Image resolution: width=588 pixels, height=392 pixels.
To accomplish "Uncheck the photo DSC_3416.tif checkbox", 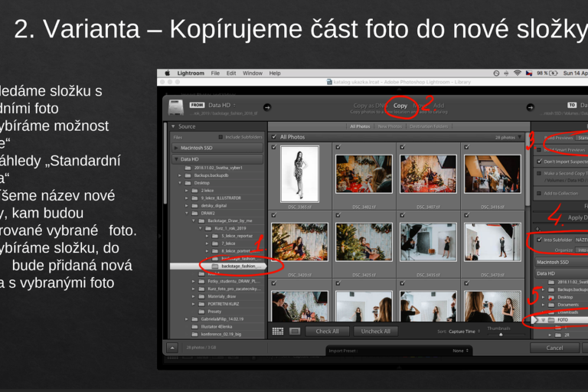I will pos(467,147).
